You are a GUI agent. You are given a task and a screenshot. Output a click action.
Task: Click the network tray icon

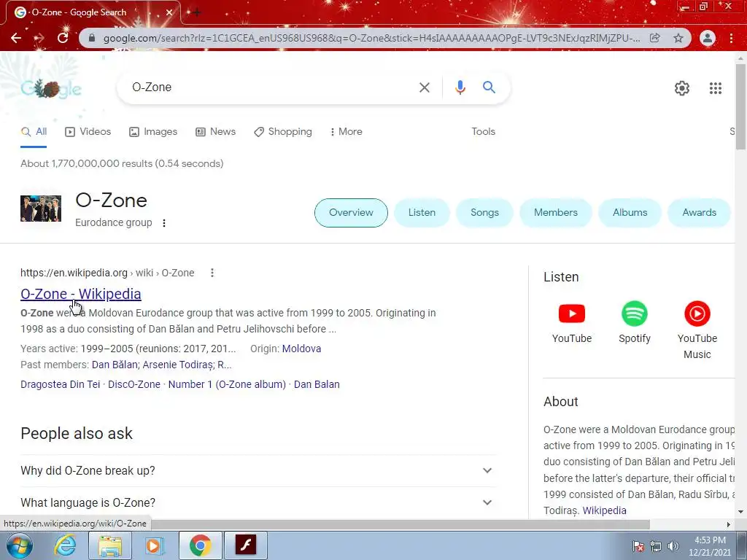656,546
